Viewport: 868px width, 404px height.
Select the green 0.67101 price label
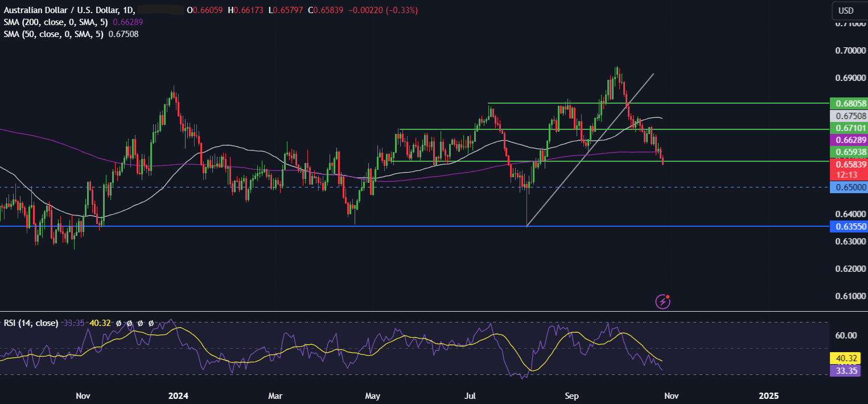(x=849, y=128)
